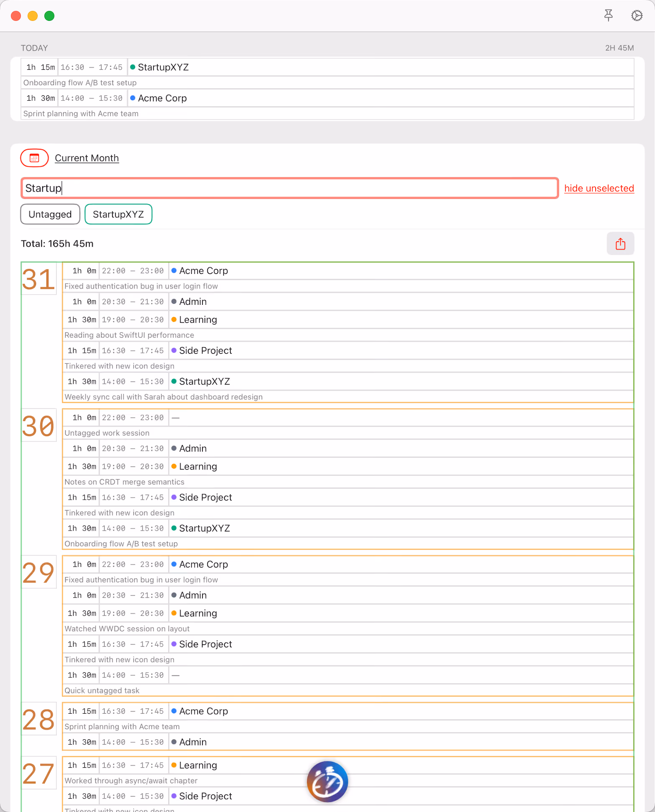655x812 pixels.
Task: Open the calendar date picker button
Action: [34, 158]
